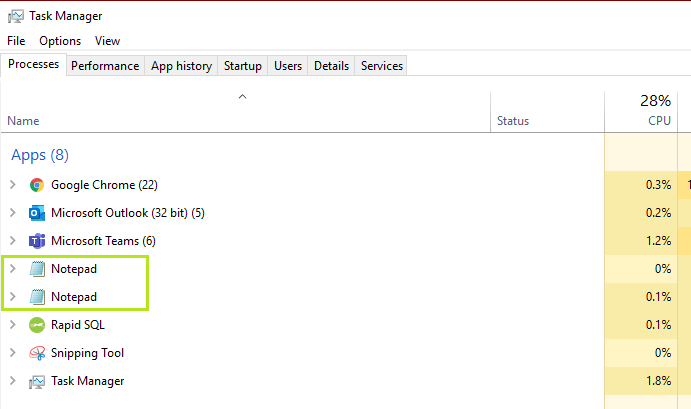
Task: Open the Options menu
Action: click(60, 41)
